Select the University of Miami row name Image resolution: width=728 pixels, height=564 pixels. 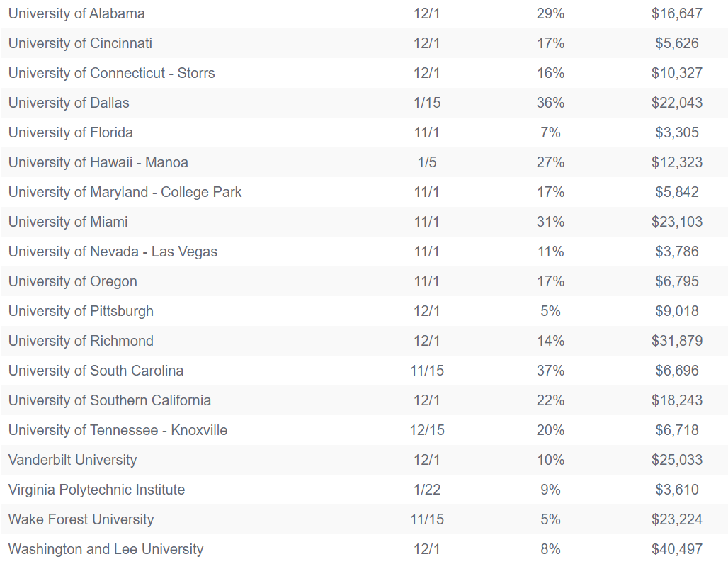(68, 222)
